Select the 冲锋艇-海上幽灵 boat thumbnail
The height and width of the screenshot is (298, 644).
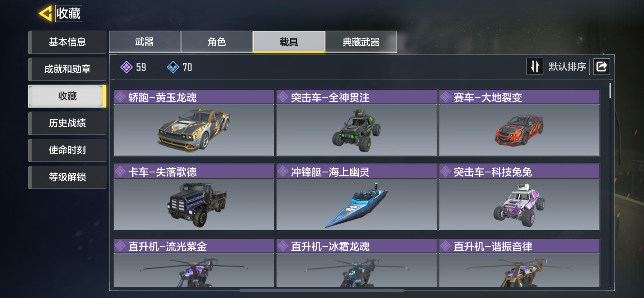356,204
